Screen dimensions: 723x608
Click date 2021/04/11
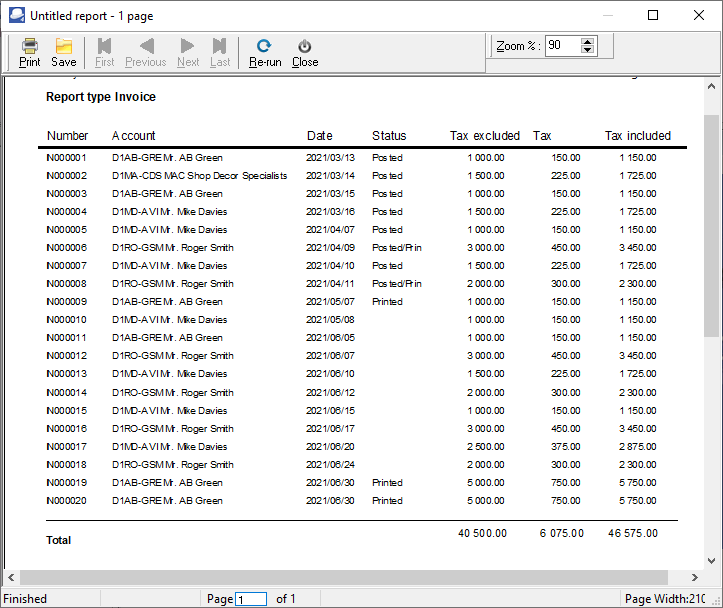pos(331,283)
